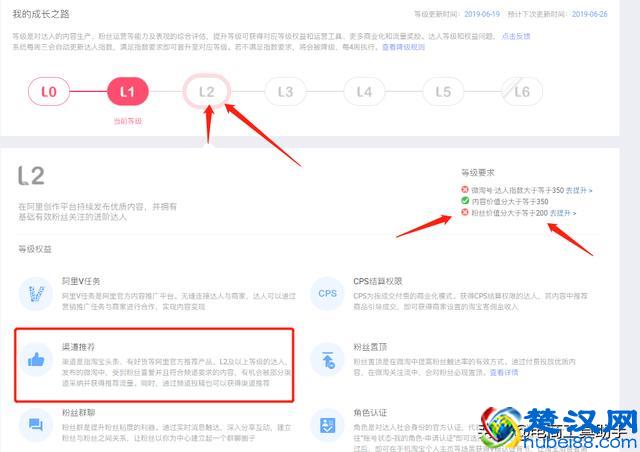Select the L2 level node
640x452 pixels.
(207, 91)
